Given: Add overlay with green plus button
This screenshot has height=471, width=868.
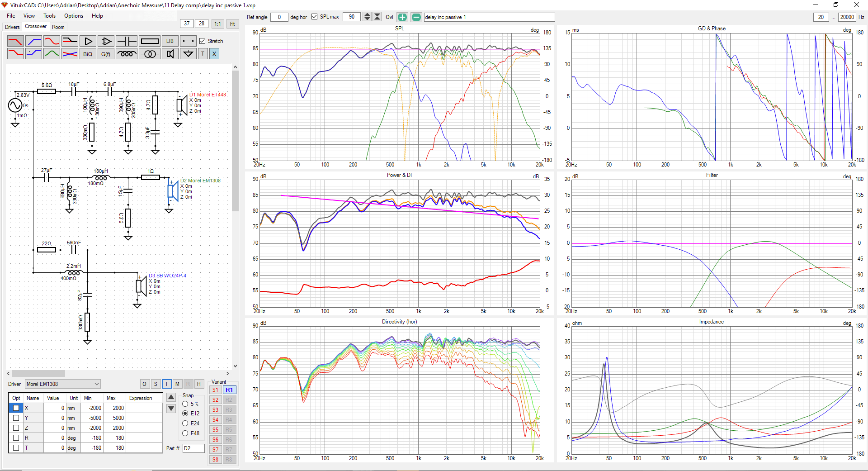Looking at the screenshot, I should [402, 17].
